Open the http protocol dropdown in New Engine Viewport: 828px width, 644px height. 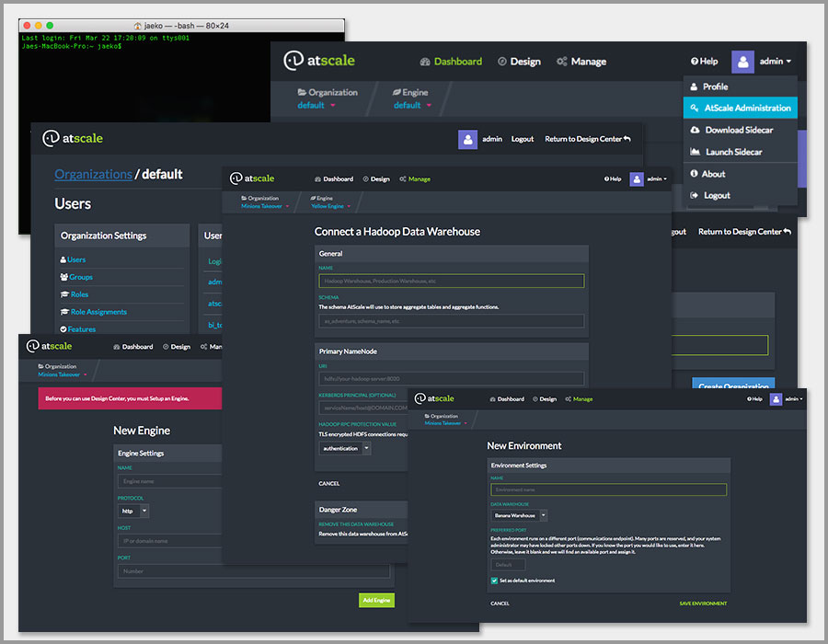point(133,511)
